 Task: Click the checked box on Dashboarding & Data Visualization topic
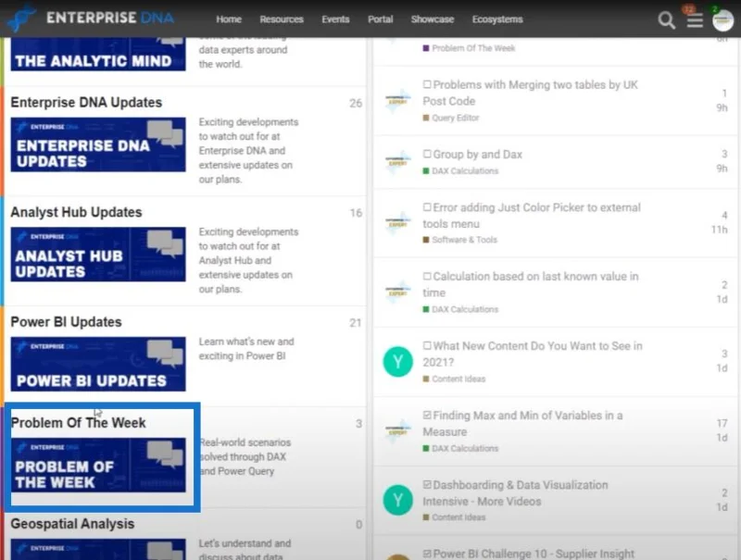[x=427, y=484]
